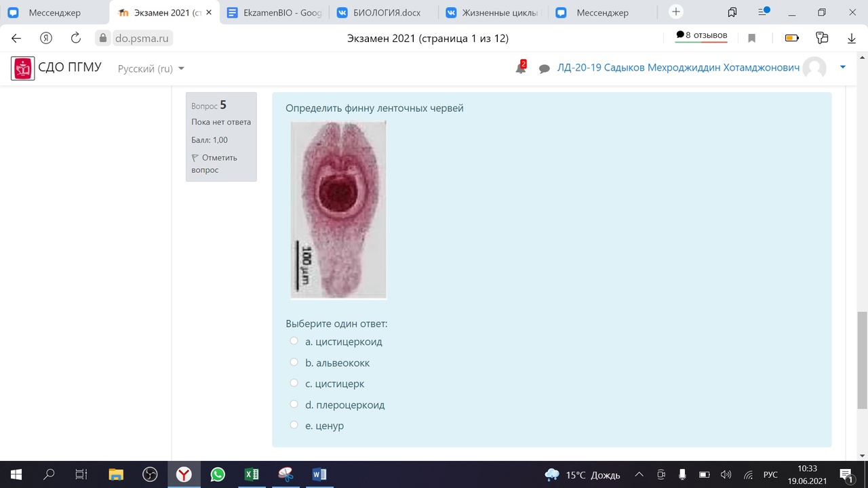Open the Windows Start menu
Image resolution: width=868 pixels, height=488 pixels.
tap(16, 474)
